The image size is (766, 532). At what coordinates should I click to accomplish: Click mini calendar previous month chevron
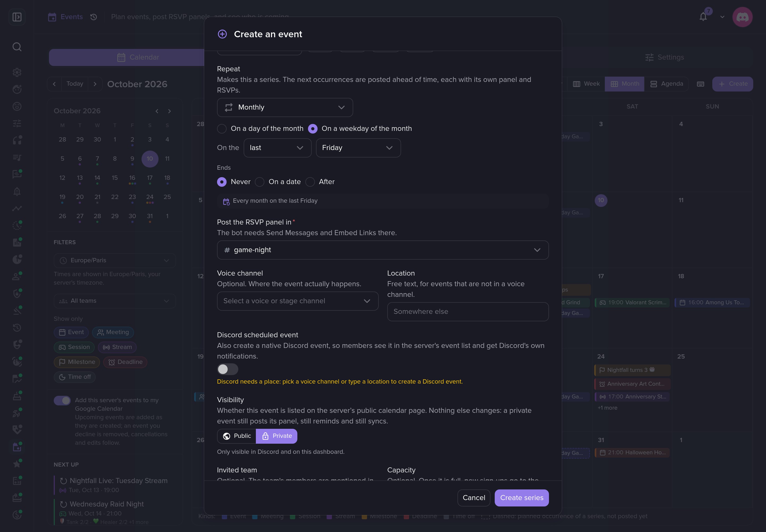click(x=157, y=111)
